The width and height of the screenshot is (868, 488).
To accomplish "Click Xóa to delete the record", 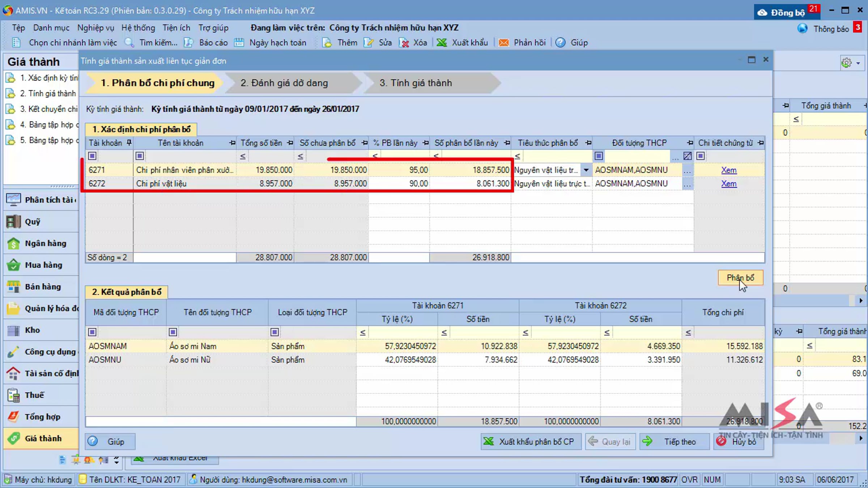I will [x=413, y=43].
